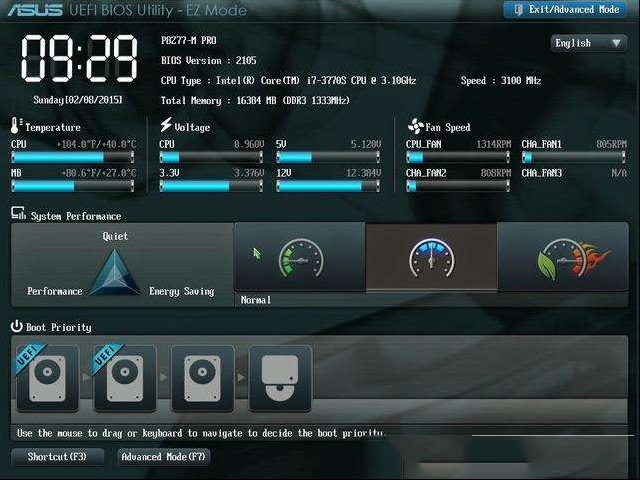Select the first UEFI hard drive boot device
The image size is (640, 480).
47,378
